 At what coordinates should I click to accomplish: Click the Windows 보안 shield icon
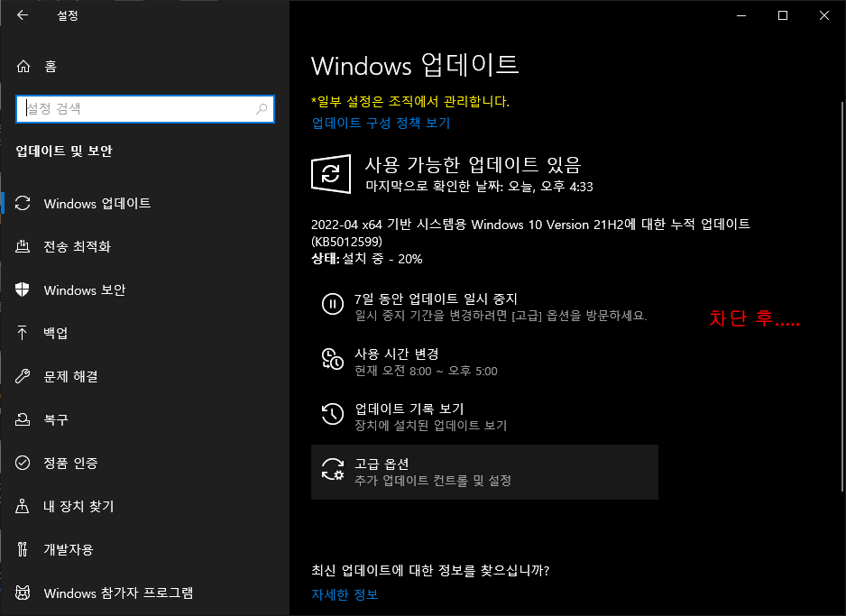click(x=23, y=290)
